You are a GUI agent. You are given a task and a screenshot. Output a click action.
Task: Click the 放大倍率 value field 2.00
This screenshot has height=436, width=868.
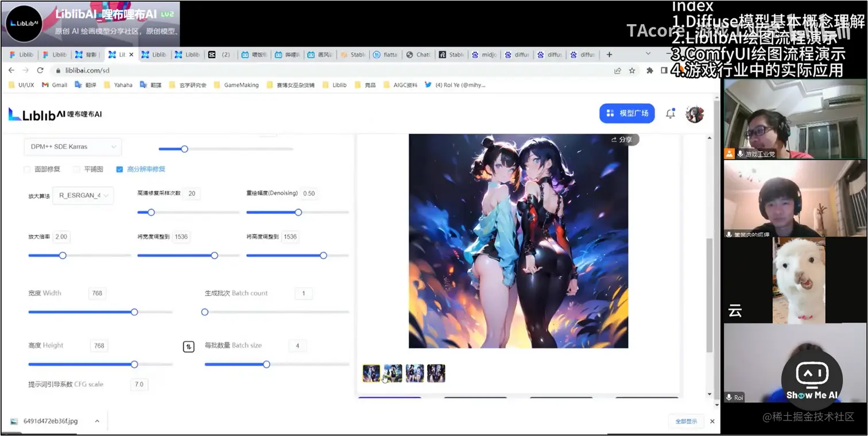tap(61, 237)
